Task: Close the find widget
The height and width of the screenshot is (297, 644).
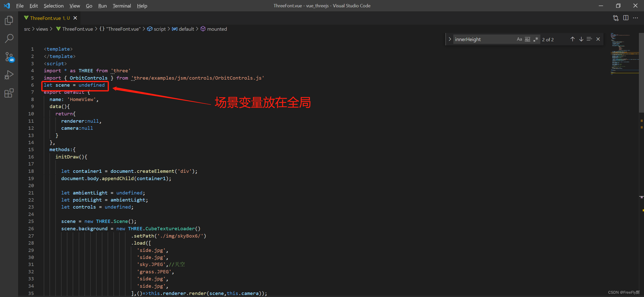Action: (x=598, y=39)
